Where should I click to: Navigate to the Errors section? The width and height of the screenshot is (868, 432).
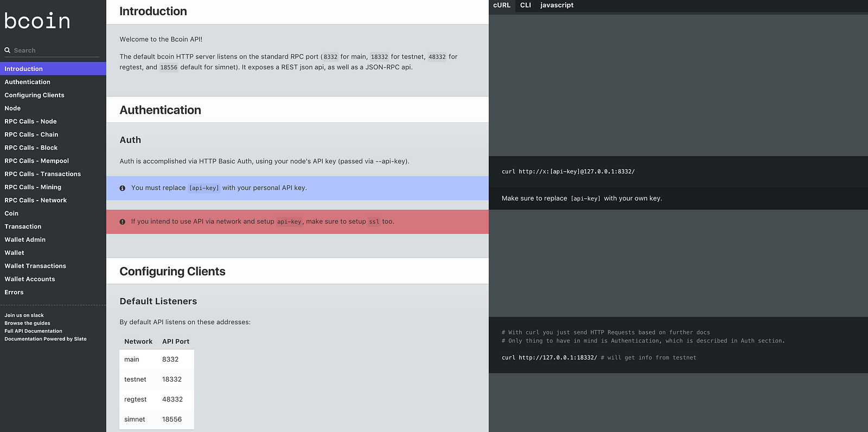point(14,292)
